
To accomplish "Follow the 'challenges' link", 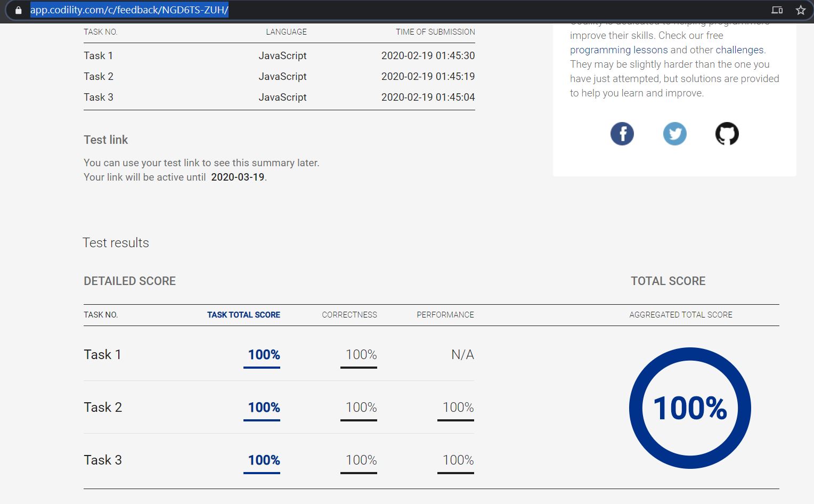I will (x=739, y=50).
